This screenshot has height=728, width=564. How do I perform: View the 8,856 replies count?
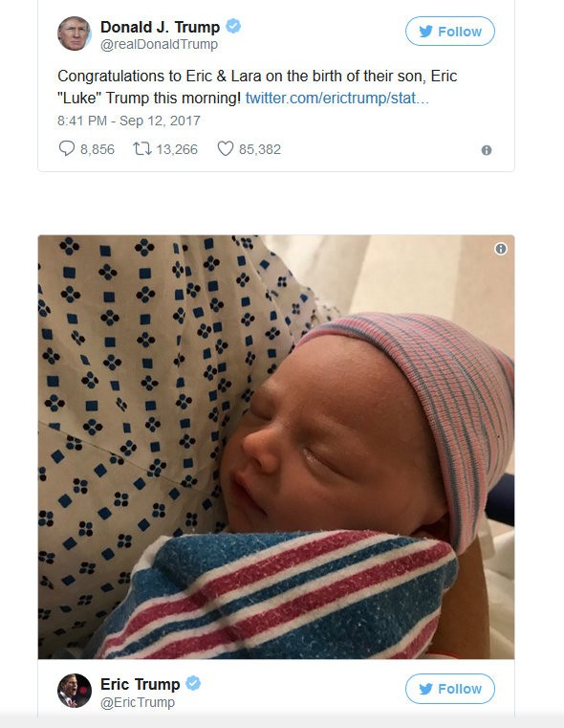click(98, 149)
